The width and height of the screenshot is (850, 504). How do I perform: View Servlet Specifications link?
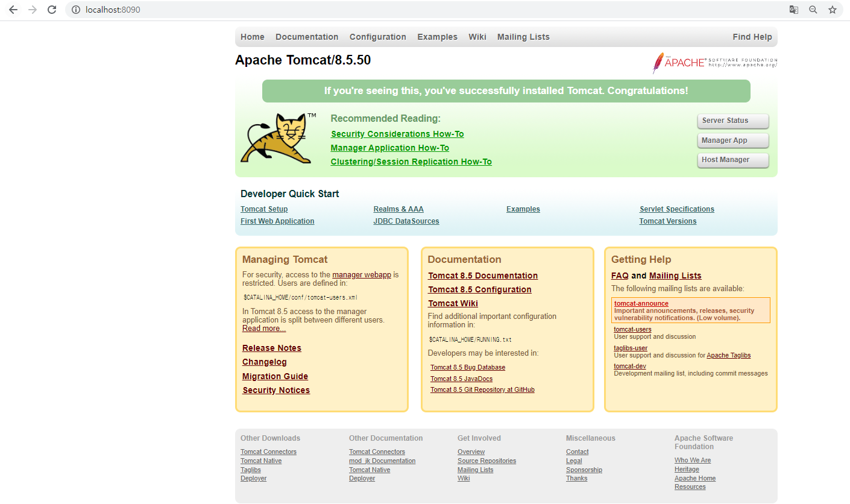(677, 209)
